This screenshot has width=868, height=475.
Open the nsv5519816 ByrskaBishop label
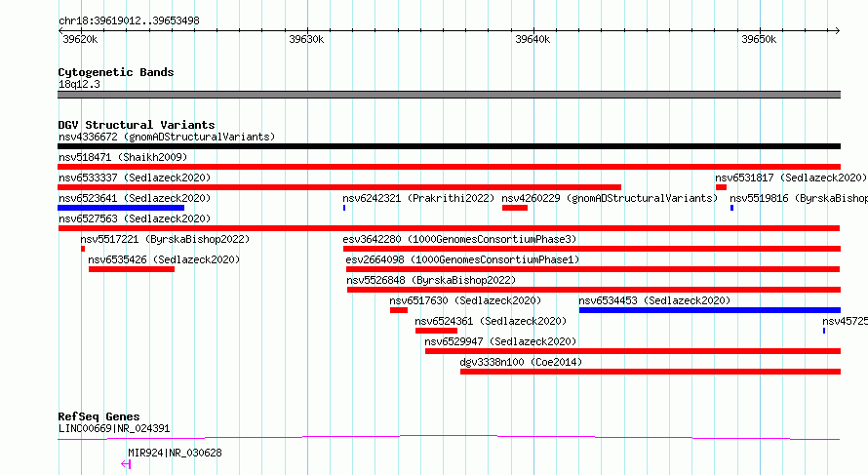(x=798, y=198)
